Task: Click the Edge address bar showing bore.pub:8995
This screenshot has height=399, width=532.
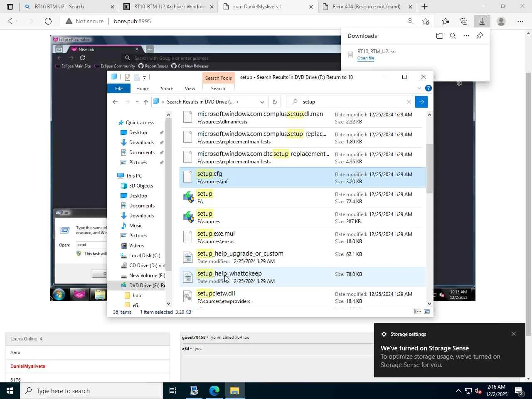Action: pyautogui.click(x=233, y=21)
